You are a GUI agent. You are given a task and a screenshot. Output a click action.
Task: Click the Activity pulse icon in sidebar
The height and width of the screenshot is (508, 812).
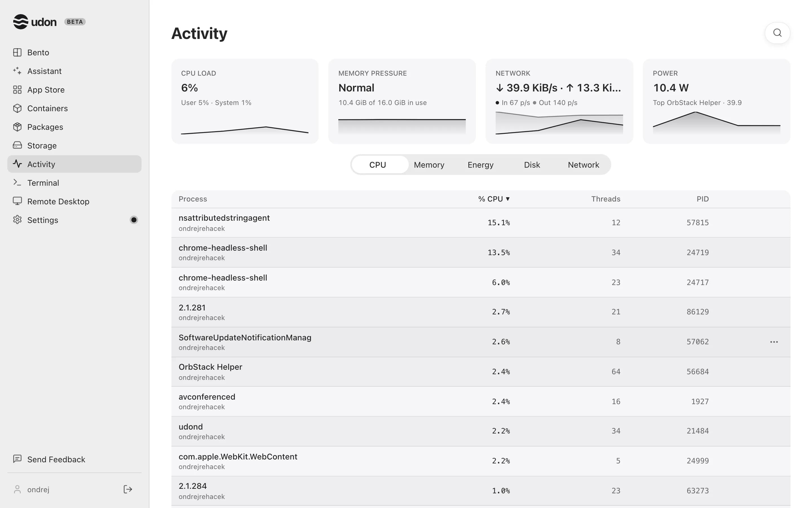click(17, 164)
